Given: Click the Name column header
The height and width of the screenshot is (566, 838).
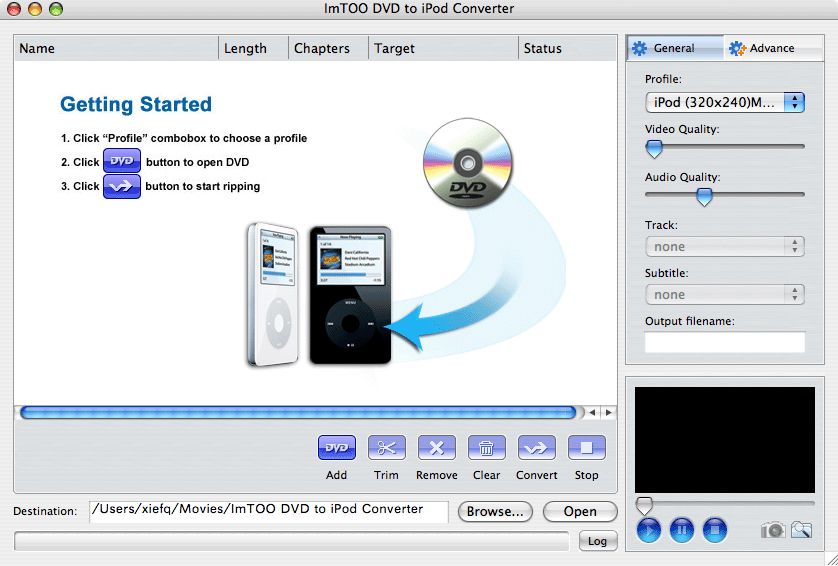Looking at the screenshot, I should click(117, 49).
